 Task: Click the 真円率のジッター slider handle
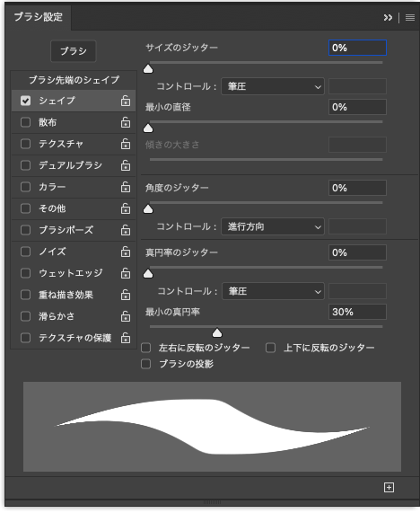coord(148,274)
